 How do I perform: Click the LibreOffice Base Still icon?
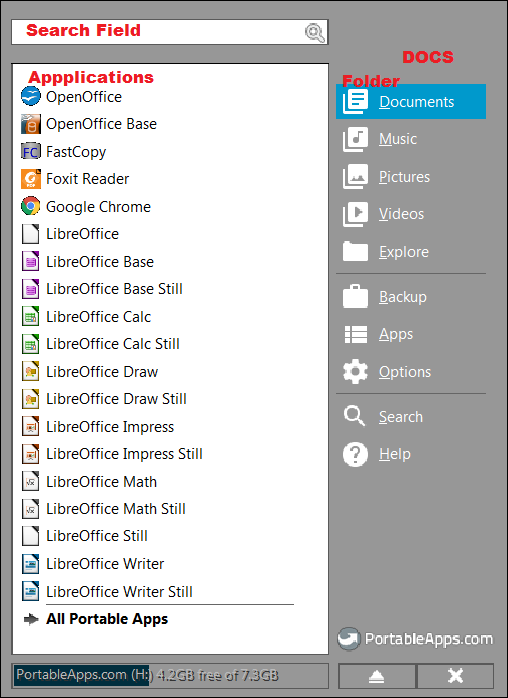click(x=31, y=289)
